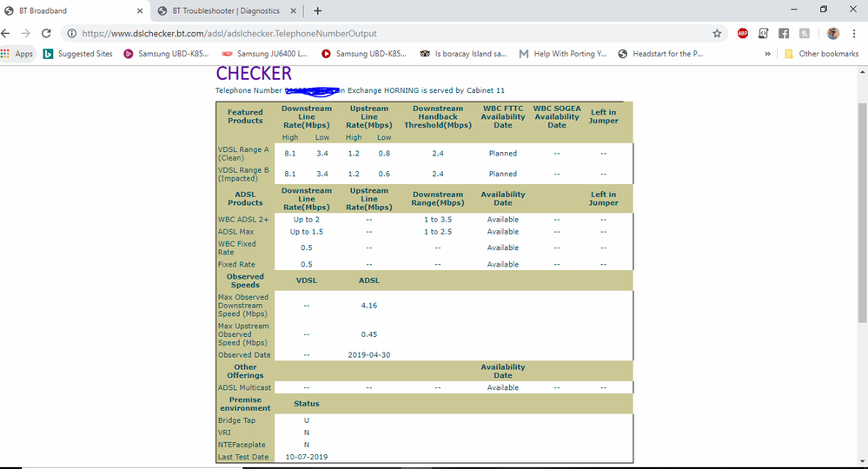Screen dimensions: 868x469
Task: Click the browser back arrow
Action: [9, 33]
